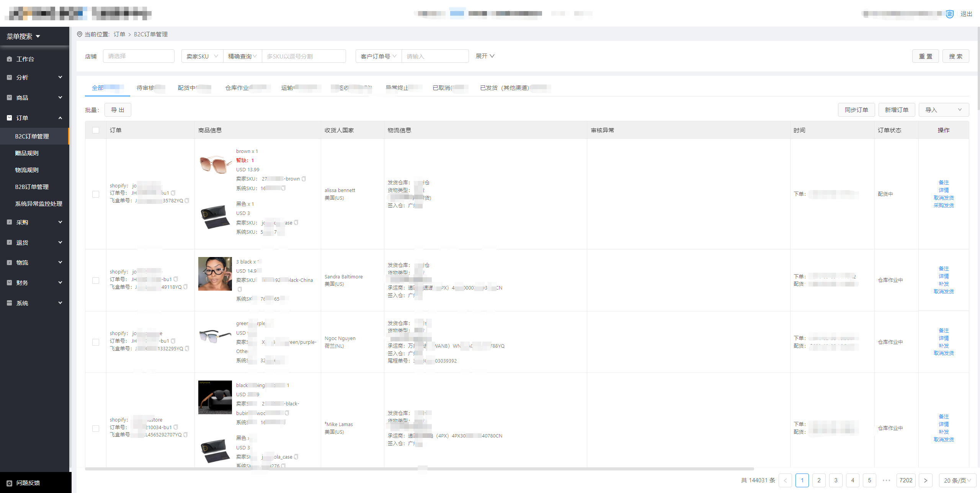The width and height of the screenshot is (980, 493).
Task: Toggle the first order row checkbox
Action: point(96,194)
